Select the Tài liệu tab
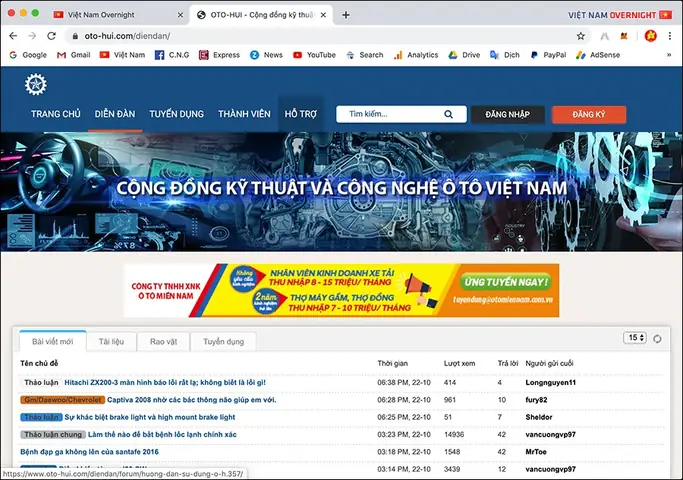 point(112,341)
